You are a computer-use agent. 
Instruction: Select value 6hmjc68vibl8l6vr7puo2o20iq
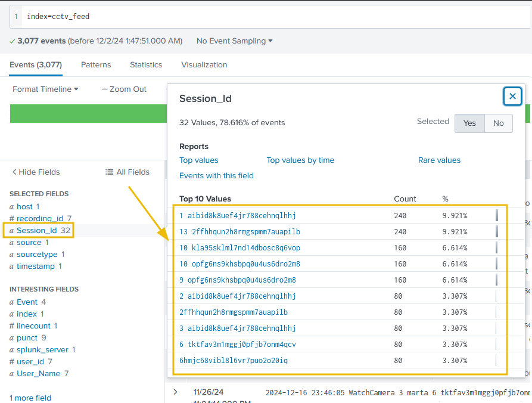tap(233, 361)
